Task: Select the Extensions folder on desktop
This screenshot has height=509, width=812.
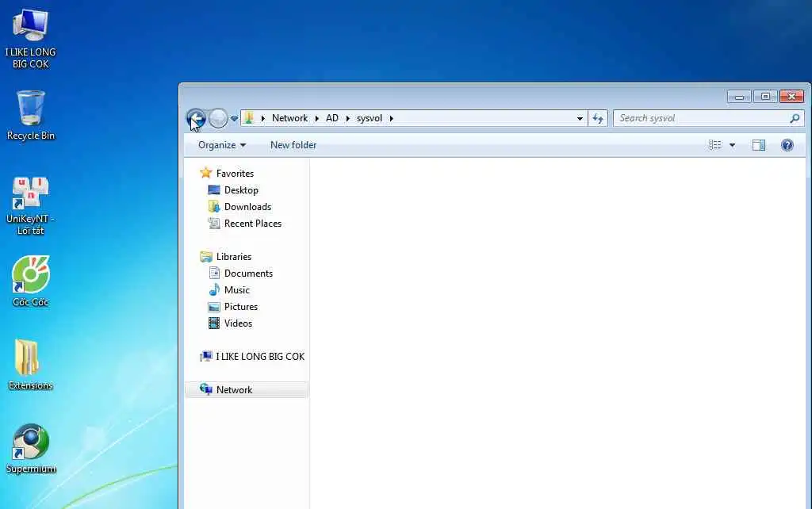Action: point(31,365)
